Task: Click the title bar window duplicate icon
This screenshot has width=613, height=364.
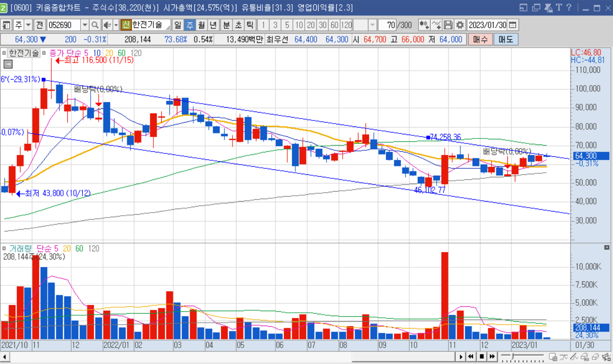Action: click(536, 7)
